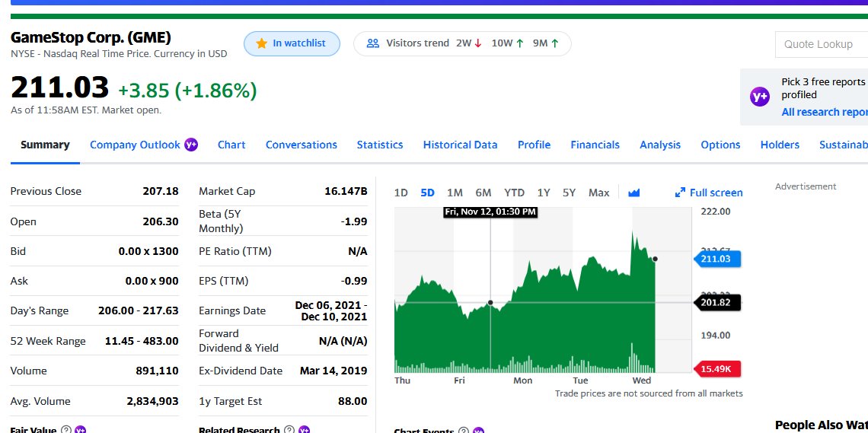Click the help icon next to Related Research

click(289, 430)
